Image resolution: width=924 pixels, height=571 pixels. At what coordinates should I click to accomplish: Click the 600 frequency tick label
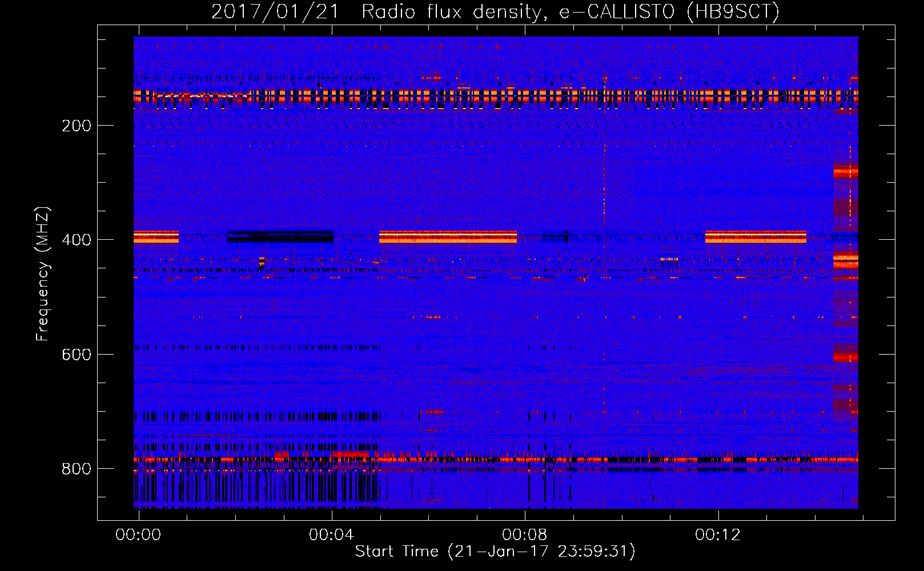point(77,355)
